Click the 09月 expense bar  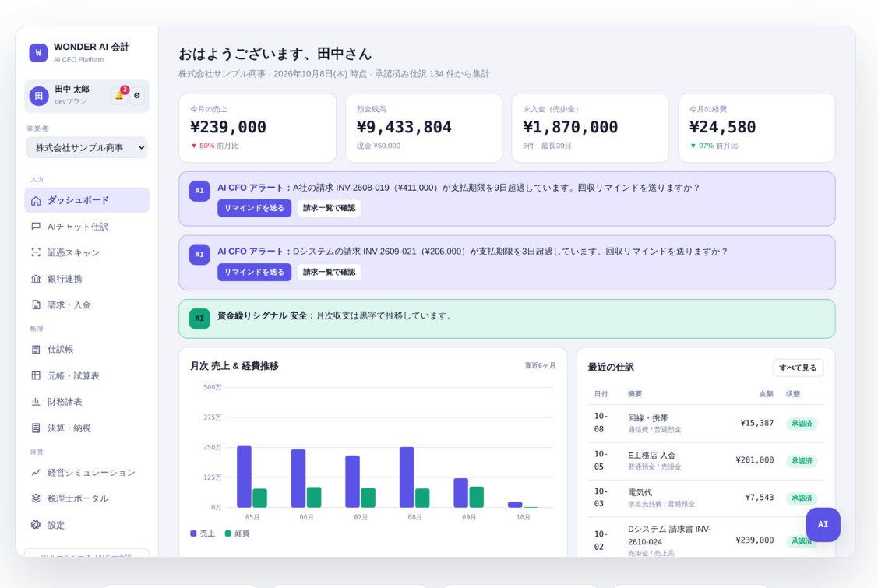pyautogui.click(x=477, y=498)
